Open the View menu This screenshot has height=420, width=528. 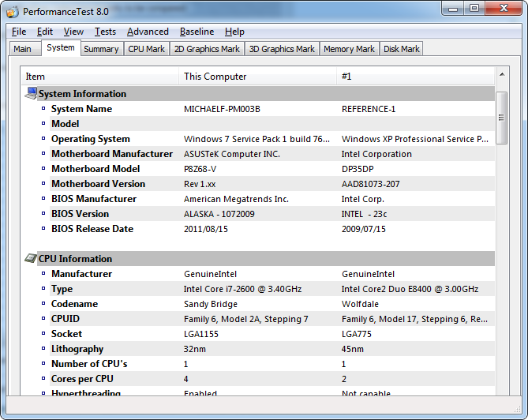pyautogui.click(x=73, y=32)
